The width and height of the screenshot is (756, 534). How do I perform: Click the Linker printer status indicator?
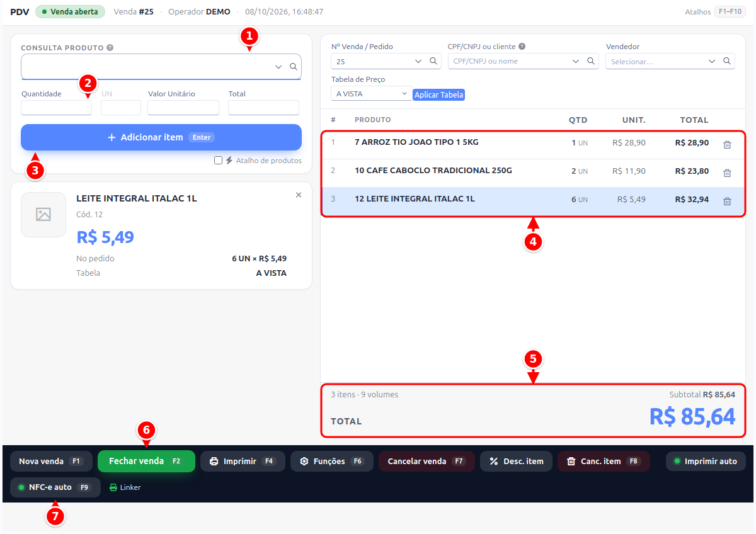125,487
